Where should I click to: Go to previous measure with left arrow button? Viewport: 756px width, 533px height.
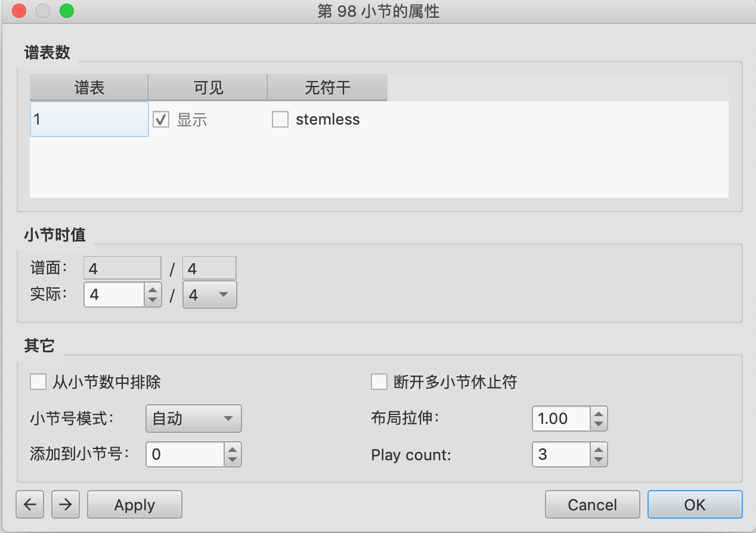(x=30, y=505)
